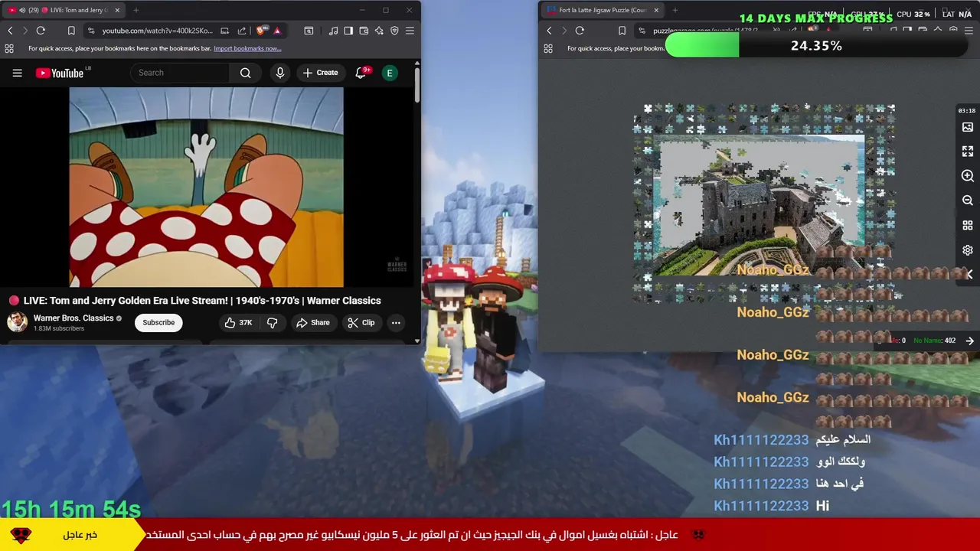Viewport: 980px width, 551px height.
Task: Toggle fullscreen in the puzzle sidebar
Action: pos(968,152)
